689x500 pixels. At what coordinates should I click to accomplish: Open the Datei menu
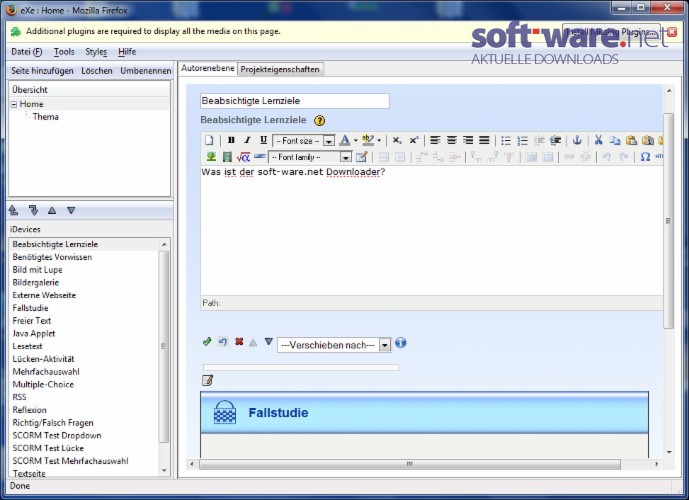[27, 52]
